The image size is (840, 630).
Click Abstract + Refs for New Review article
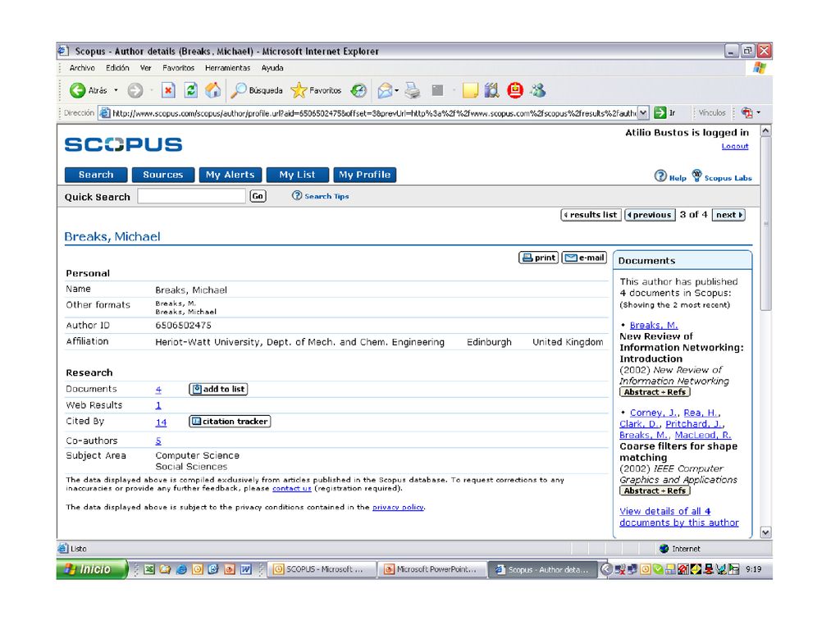click(x=655, y=392)
